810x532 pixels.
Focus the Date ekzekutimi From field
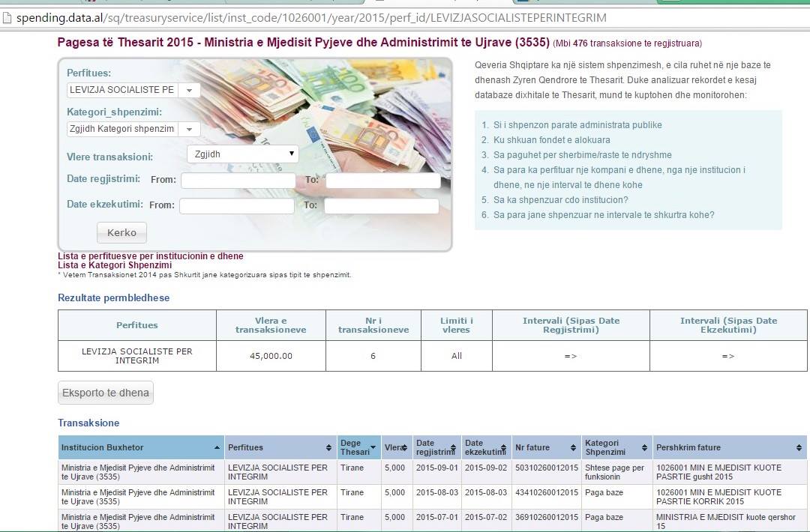236,206
